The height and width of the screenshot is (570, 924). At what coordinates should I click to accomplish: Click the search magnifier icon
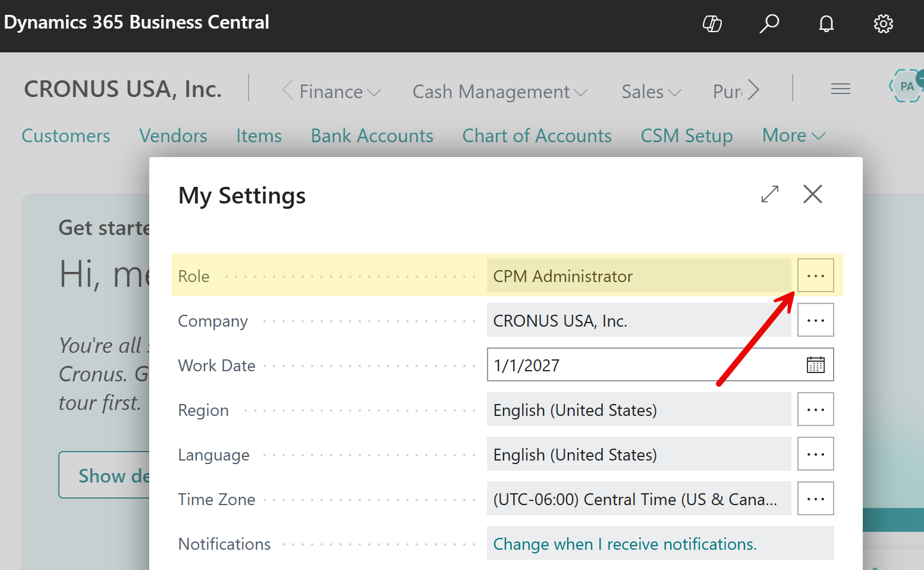click(x=769, y=24)
